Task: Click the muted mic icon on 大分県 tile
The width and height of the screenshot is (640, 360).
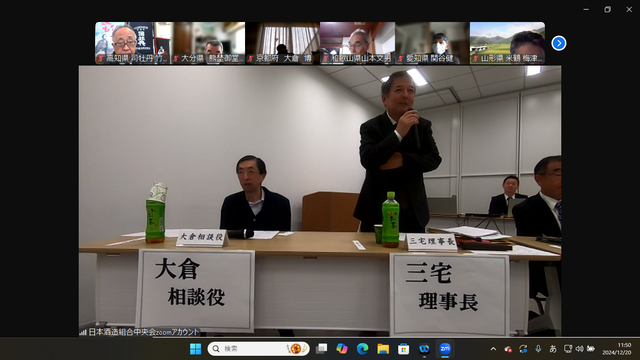Action: pyautogui.click(x=176, y=59)
